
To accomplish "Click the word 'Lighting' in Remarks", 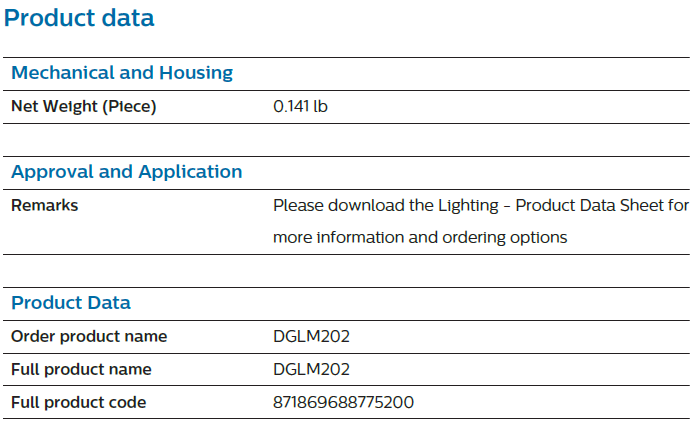I will click(469, 206).
